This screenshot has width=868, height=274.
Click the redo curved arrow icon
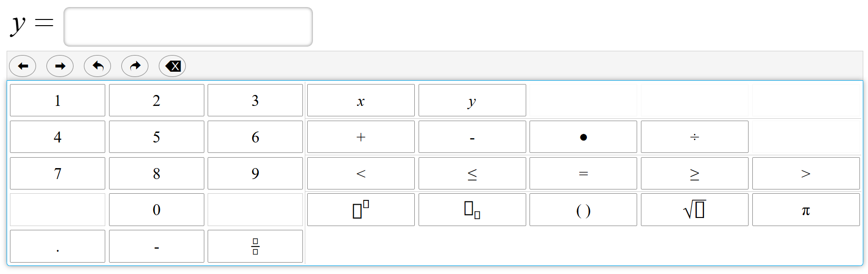135,66
